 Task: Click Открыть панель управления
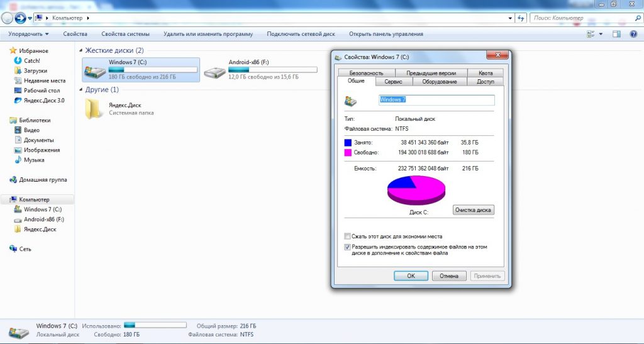click(x=386, y=34)
